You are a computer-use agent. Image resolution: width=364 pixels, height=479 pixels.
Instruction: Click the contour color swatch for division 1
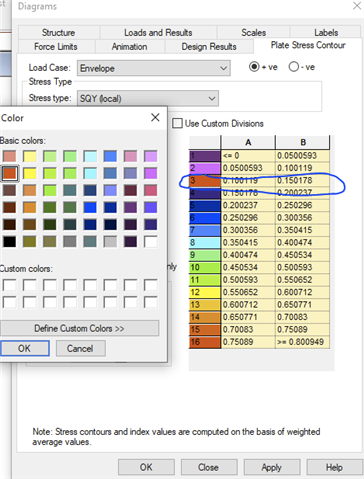(205, 156)
